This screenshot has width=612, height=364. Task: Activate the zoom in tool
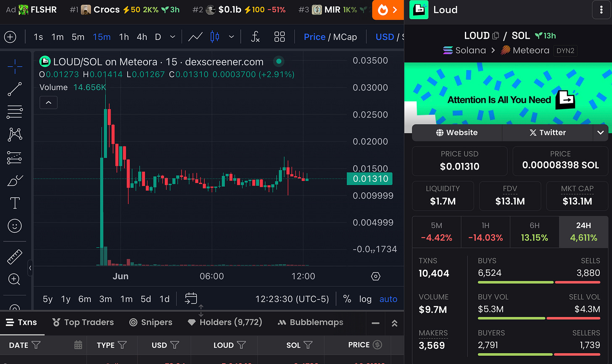(15, 279)
